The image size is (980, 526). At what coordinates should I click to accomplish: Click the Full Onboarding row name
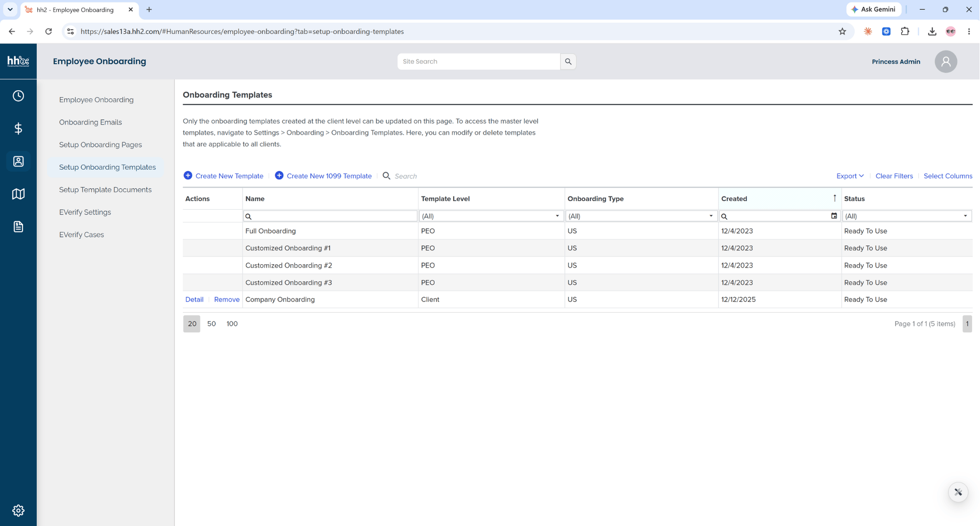[270, 231]
